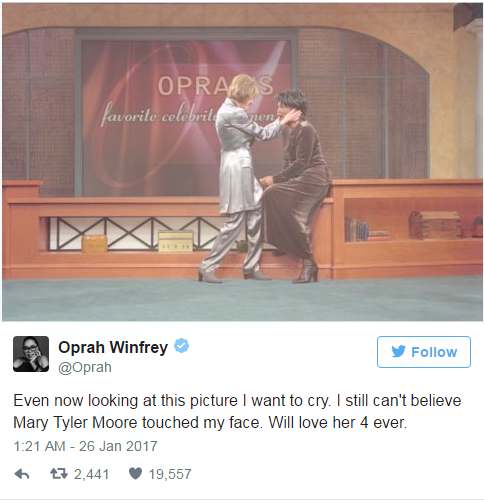
Task: Click 'Will love her 4 ever' sentence
Action: [x=338, y=423]
